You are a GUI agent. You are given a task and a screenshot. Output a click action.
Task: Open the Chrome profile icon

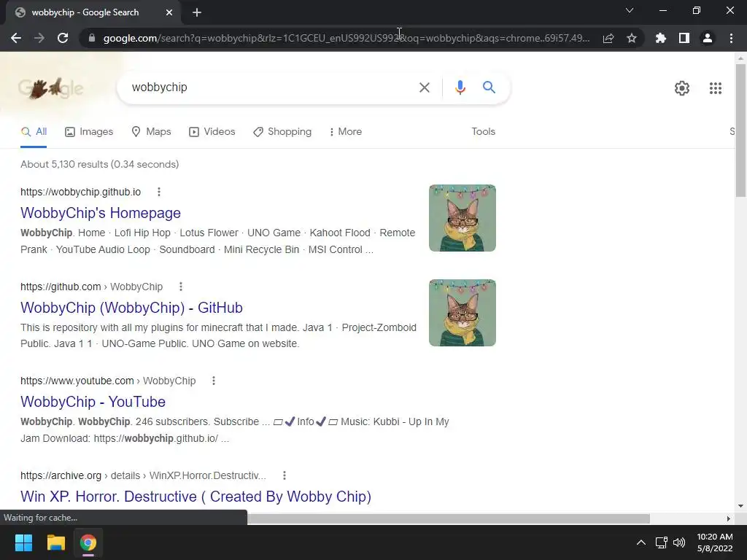click(x=708, y=38)
